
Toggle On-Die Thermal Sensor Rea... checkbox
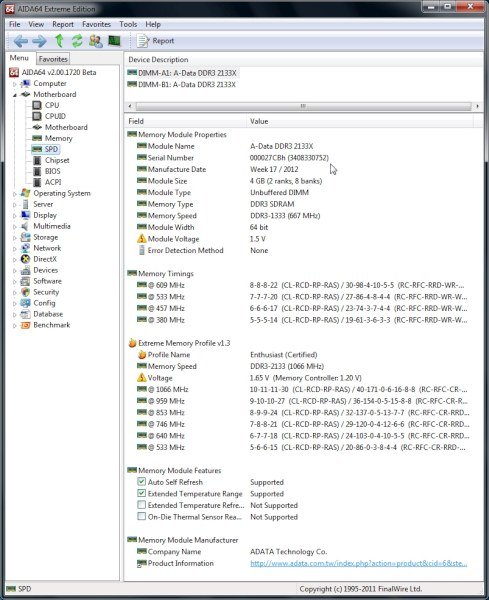click(x=142, y=516)
